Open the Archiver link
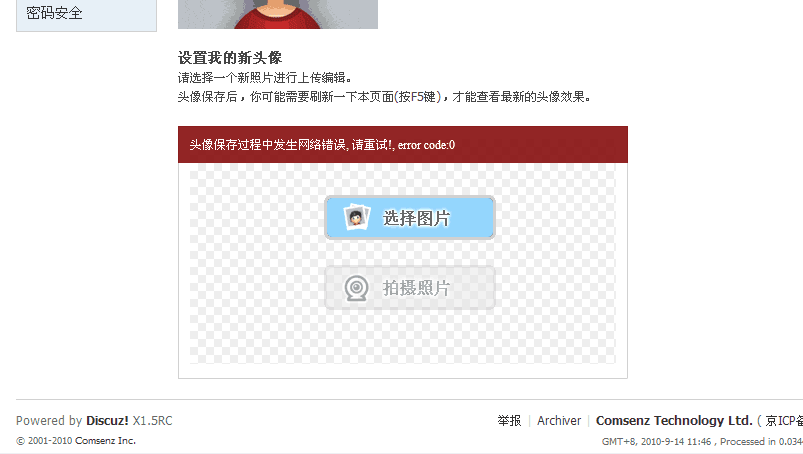This screenshot has width=803, height=454. point(559,421)
